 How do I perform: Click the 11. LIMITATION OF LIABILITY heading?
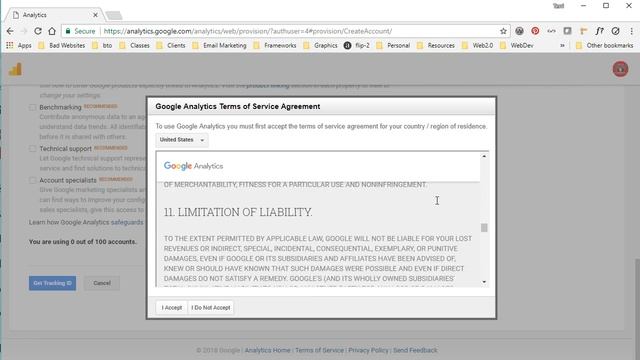point(238,212)
